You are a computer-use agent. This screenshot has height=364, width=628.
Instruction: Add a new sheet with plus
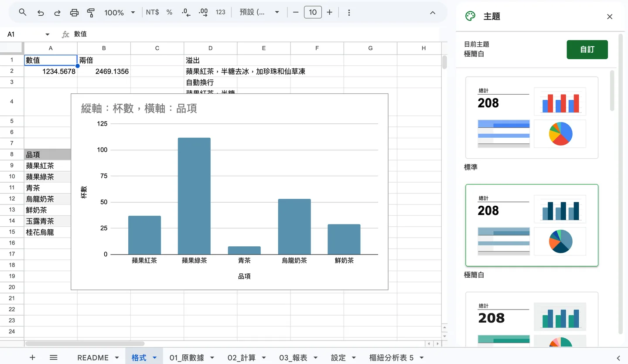[32, 357]
